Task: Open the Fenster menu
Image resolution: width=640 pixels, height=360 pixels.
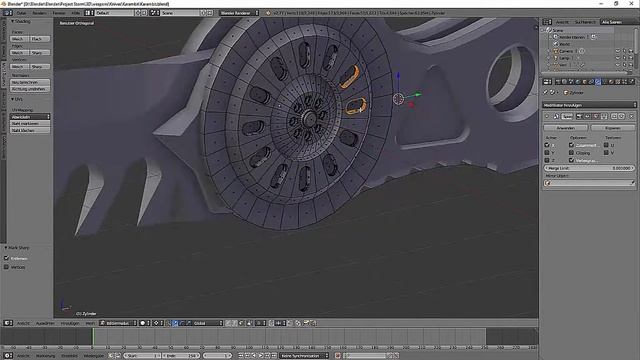Action: tap(59, 13)
